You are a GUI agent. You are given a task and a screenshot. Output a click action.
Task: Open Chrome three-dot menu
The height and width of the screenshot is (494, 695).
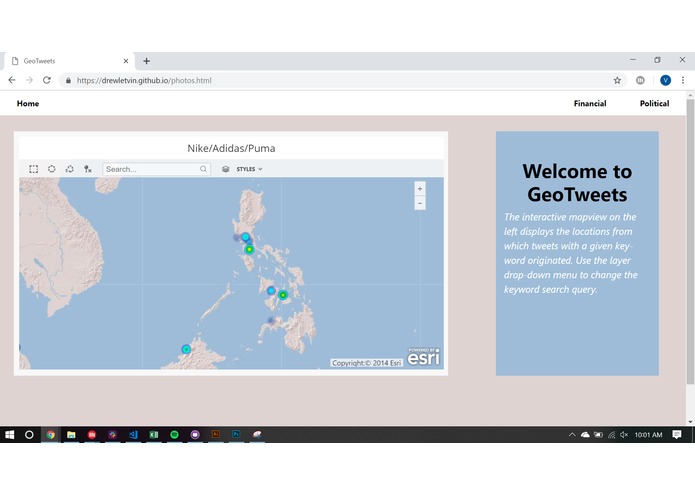tap(683, 80)
